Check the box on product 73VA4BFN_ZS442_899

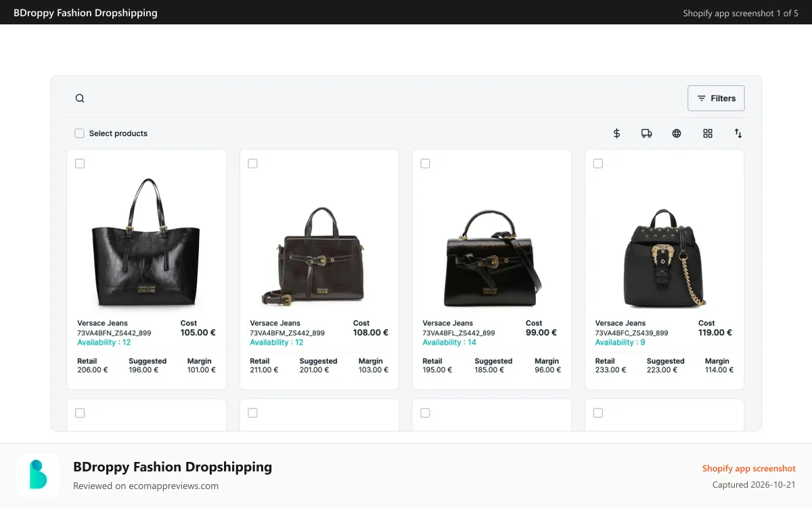(80, 163)
